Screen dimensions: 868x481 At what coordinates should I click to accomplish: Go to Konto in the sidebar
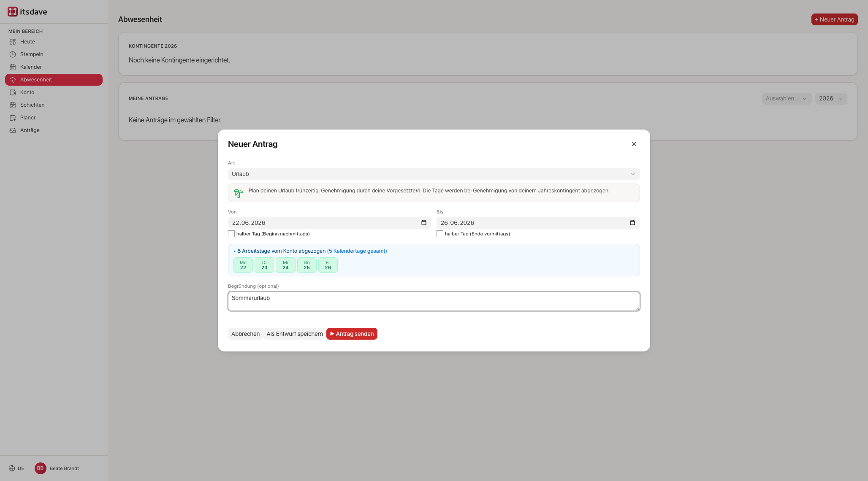coord(54,92)
